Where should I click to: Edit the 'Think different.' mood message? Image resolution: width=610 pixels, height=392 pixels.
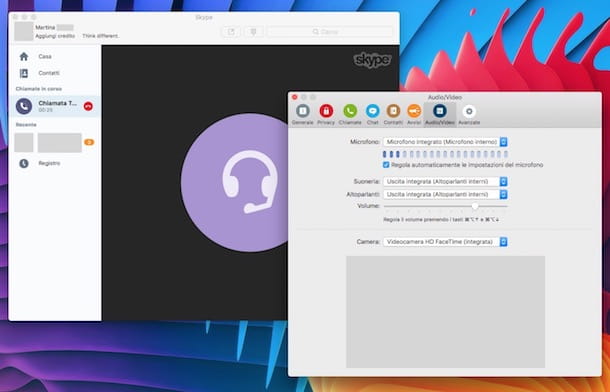coord(101,36)
